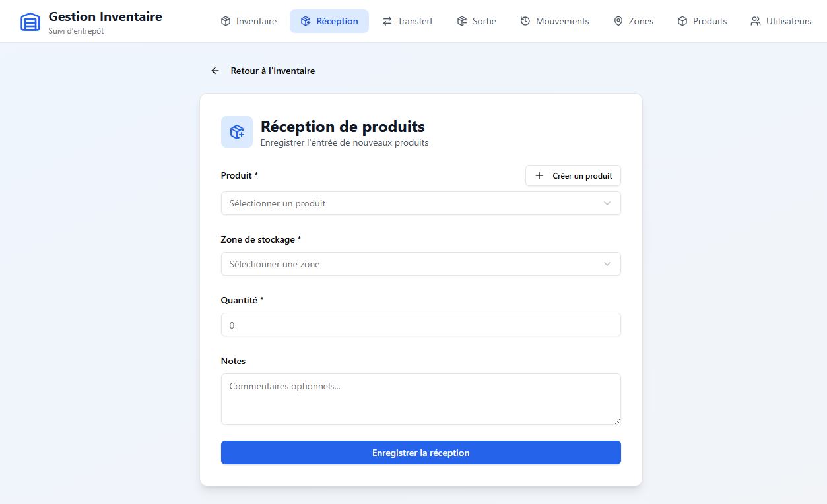Click the Zones map pin icon

[618, 21]
